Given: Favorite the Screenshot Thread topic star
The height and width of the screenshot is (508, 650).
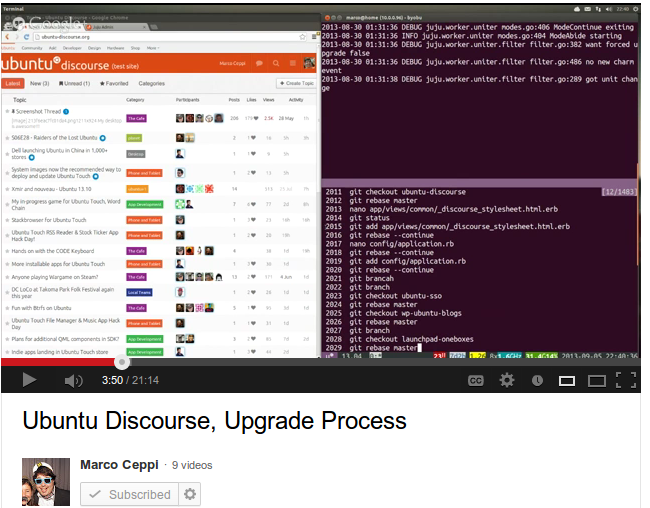Looking at the screenshot, I should (7, 111).
